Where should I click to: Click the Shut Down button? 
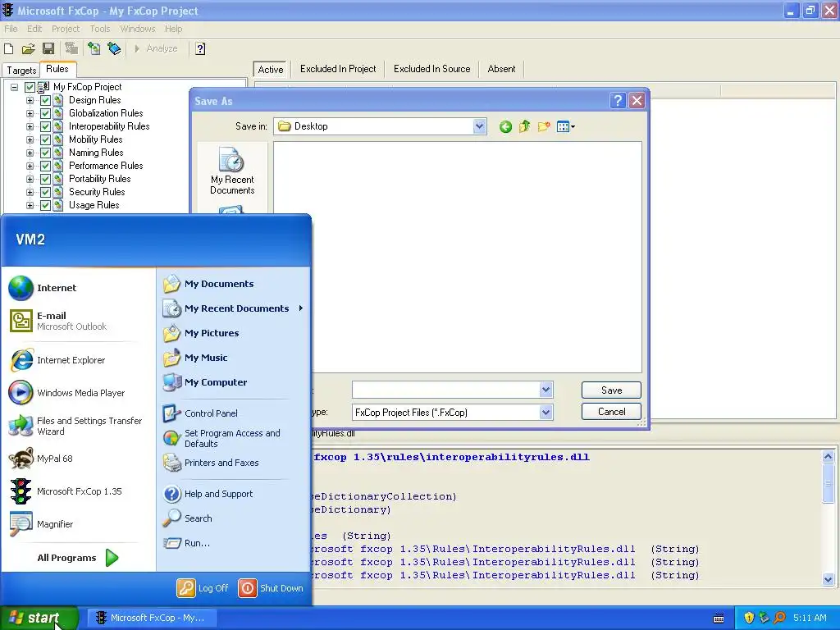pos(271,588)
